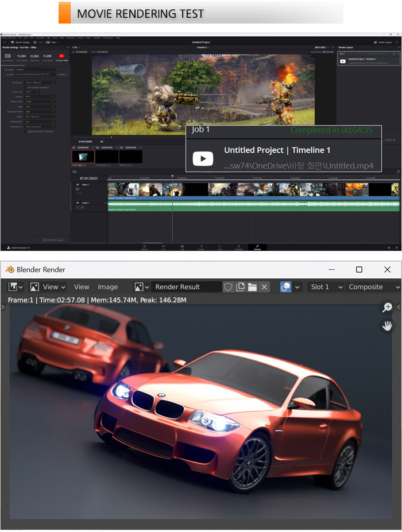Click the Render Queue button at top right
The image size is (402, 532).
382,42
